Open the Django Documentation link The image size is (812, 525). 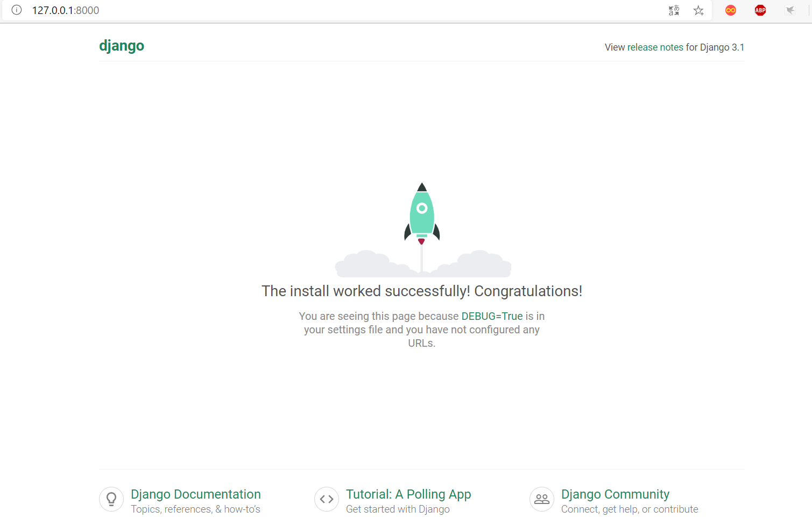click(196, 494)
